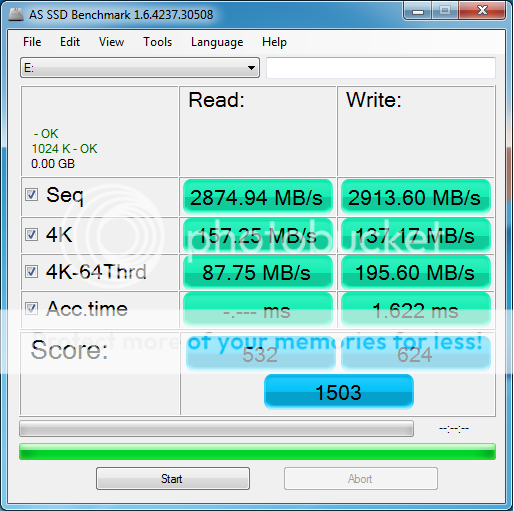The image size is (514, 511).
Task: Open the Help menu
Action: click(274, 42)
